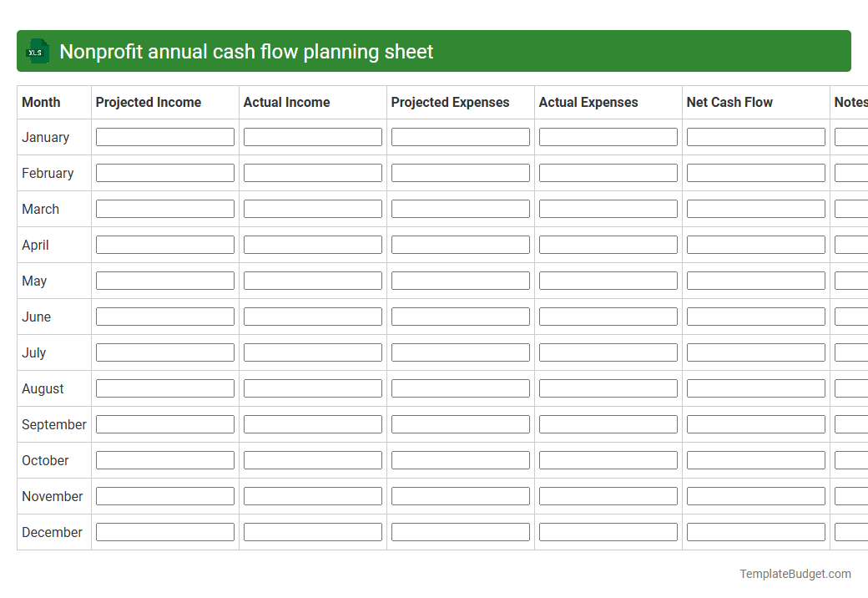
Task: Click the August month label
Action: (43, 388)
